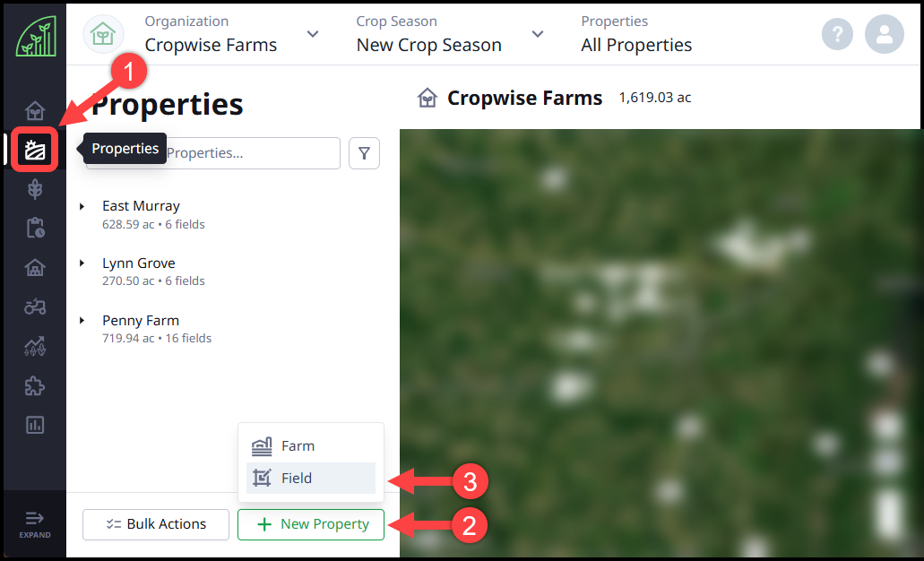Open the puzzle piece integrations icon
The image size is (924, 561).
35,386
